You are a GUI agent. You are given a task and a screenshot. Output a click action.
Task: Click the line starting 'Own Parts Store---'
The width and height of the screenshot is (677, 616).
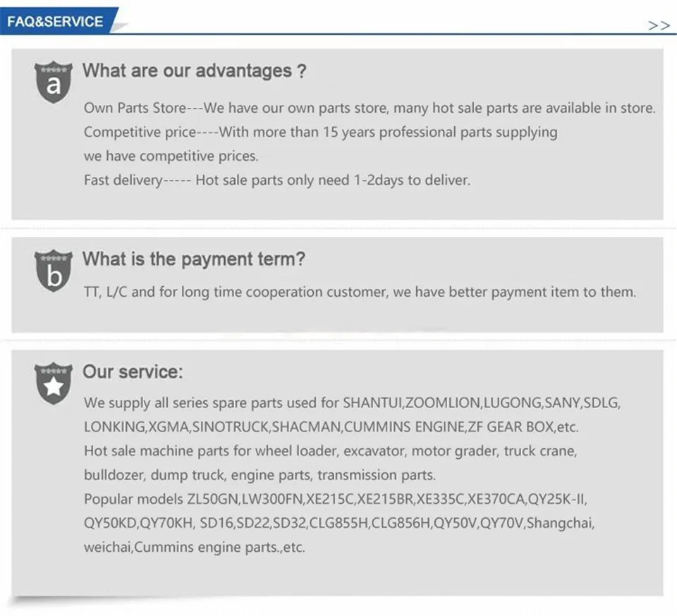pos(370,108)
